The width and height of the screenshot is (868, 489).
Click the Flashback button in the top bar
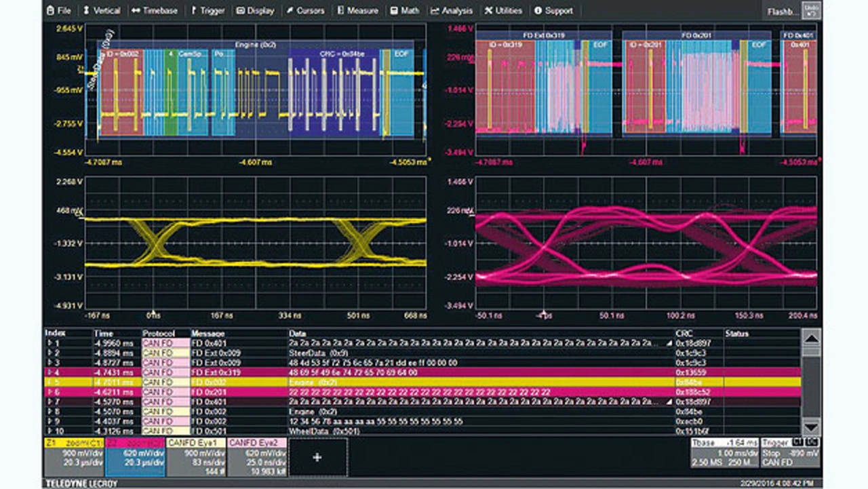point(781,12)
